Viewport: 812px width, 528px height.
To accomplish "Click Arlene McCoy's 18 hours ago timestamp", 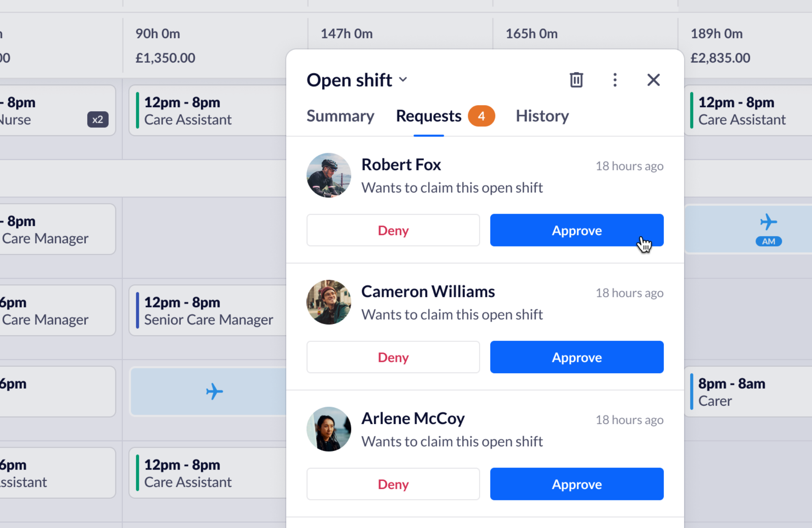I will coord(629,420).
